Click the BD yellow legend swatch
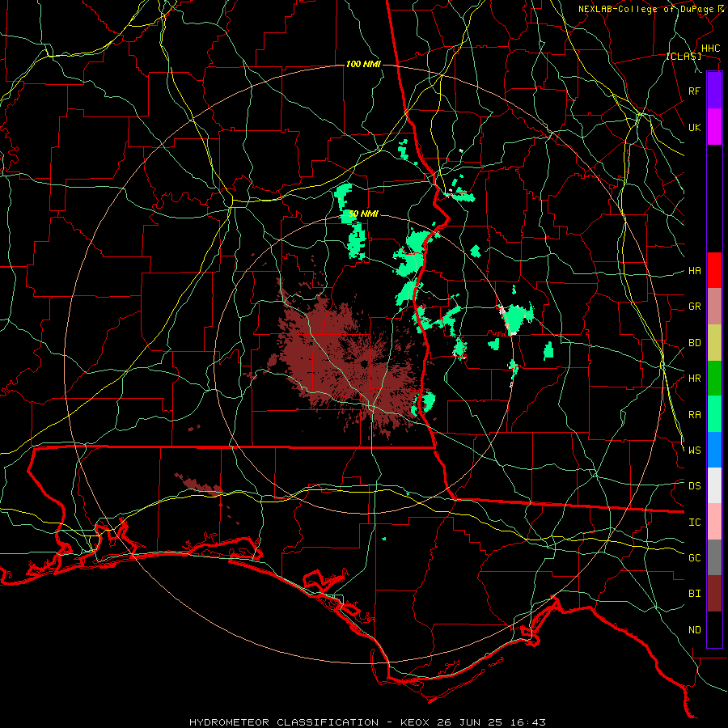Image resolution: width=728 pixels, height=728 pixels. tap(714, 343)
